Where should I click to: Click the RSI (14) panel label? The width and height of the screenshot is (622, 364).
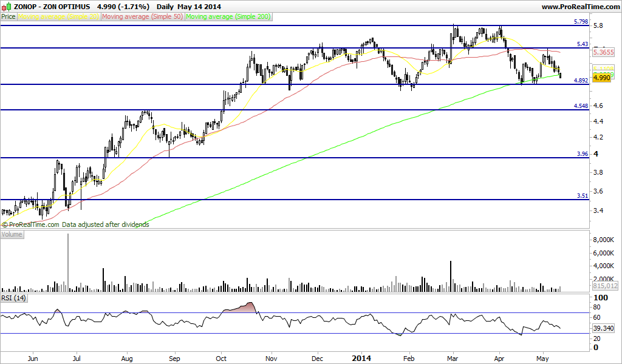[x=13, y=298]
